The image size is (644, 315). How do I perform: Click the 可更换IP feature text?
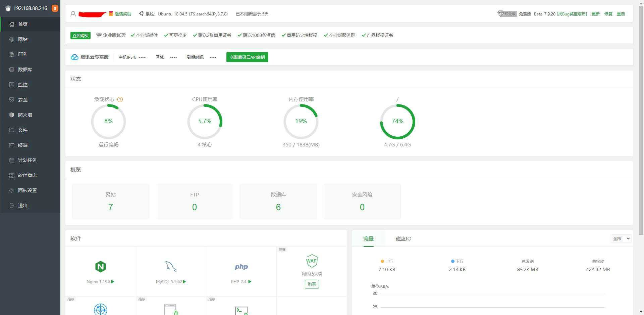178,35
